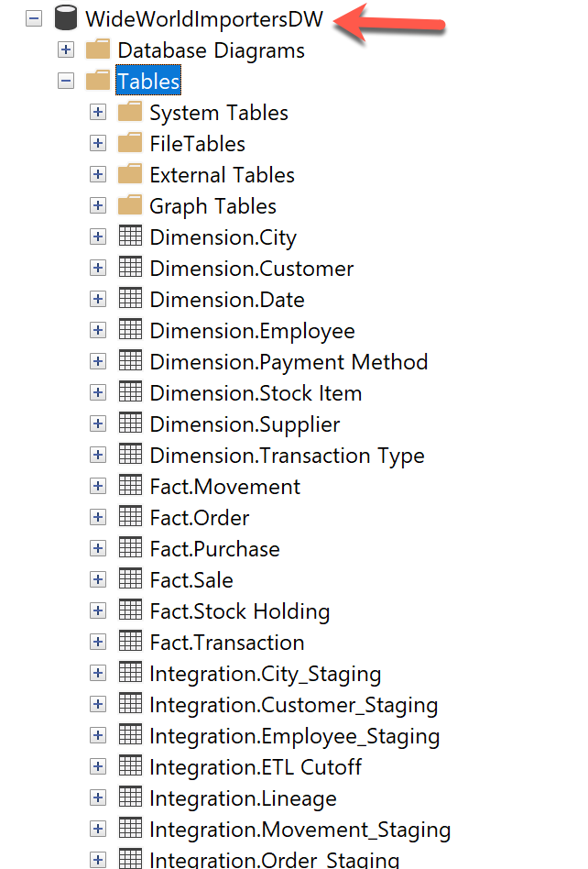Collapse the WideWorldImportersDW database node

click(x=34, y=18)
